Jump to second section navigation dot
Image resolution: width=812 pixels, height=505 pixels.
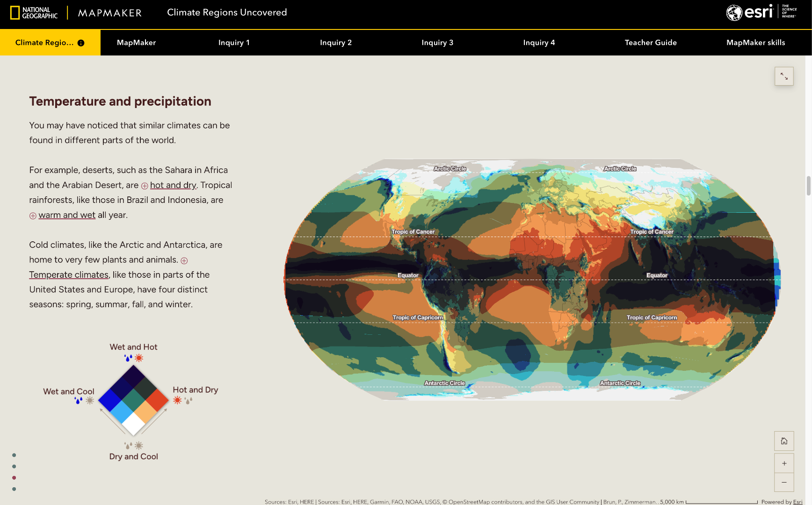(x=14, y=466)
